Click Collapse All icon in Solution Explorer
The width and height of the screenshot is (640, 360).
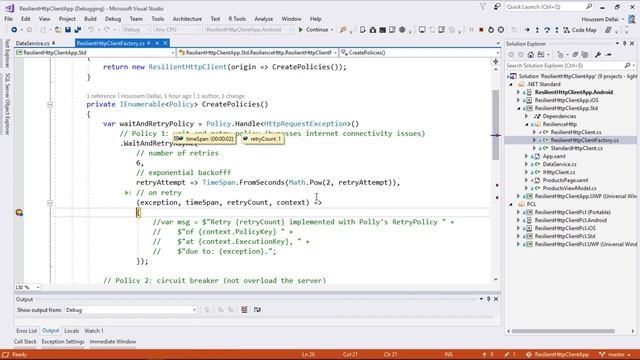pyautogui.click(x=575, y=55)
